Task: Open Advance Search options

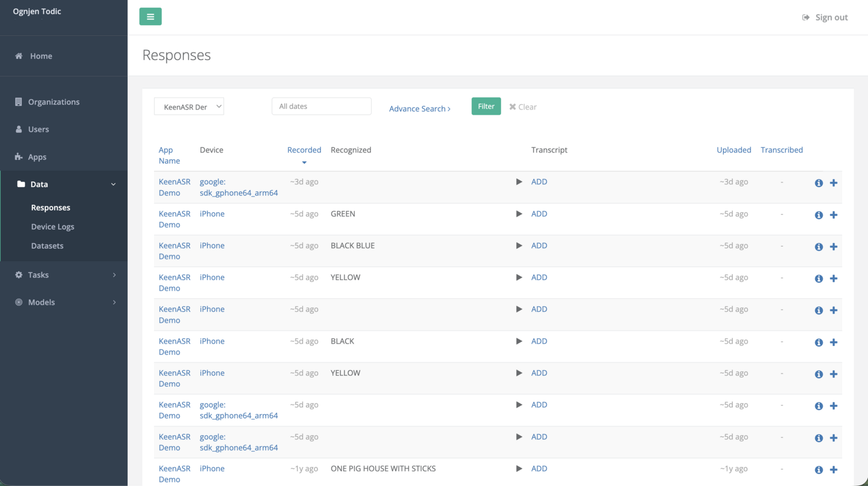Action: pos(419,108)
